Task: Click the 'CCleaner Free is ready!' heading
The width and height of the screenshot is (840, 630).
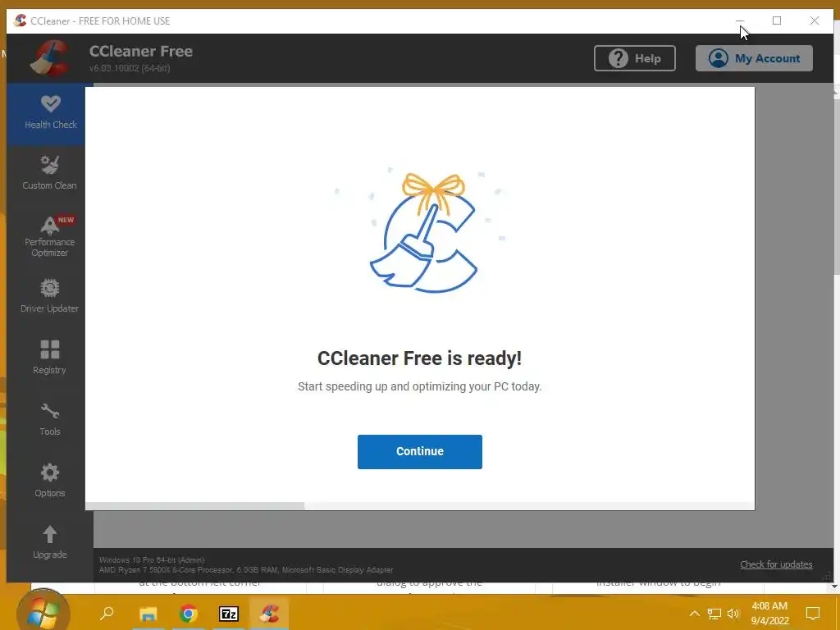Action: tap(419, 358)
